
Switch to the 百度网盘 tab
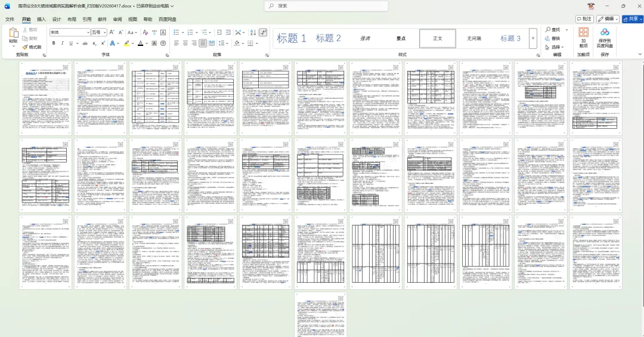[x=168, y=19]
